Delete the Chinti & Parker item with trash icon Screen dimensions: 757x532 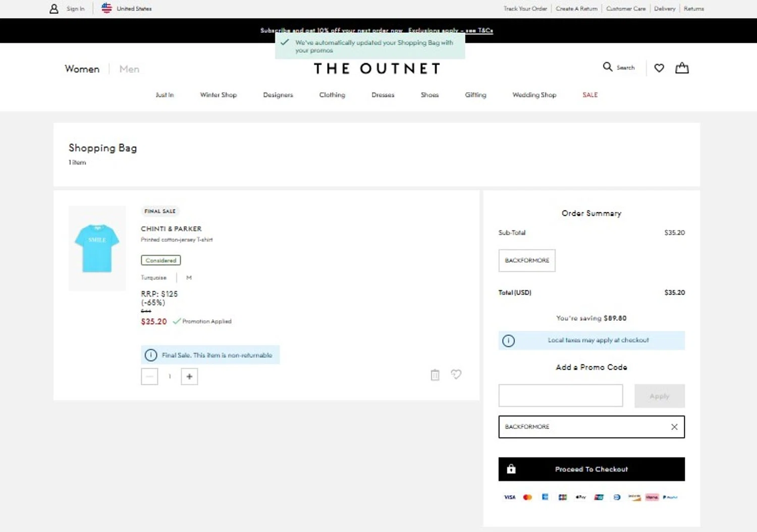[435, 375]
